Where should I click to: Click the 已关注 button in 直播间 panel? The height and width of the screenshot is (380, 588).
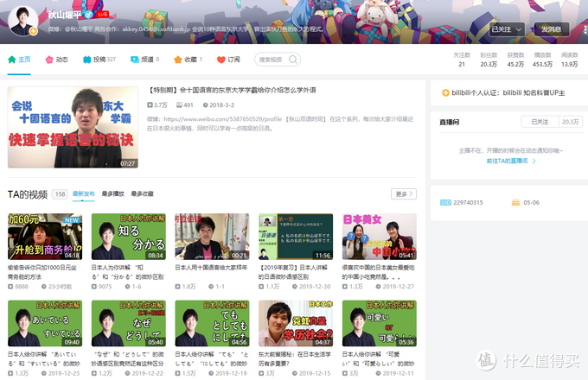[x=540, y=122]
